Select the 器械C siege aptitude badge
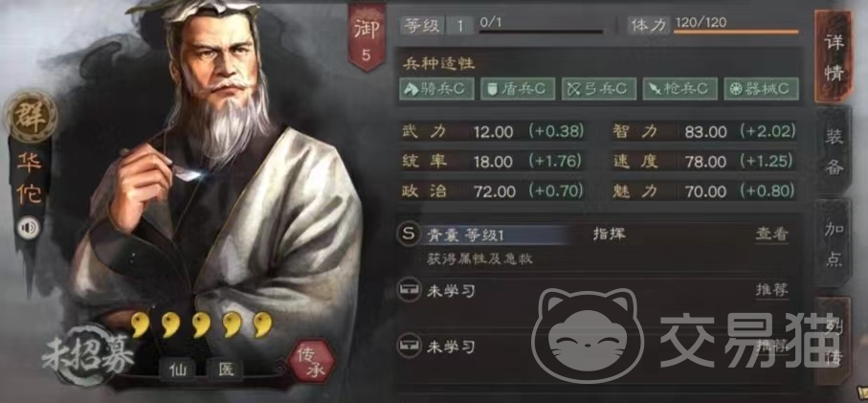Image resolution: width=868 pixels, height=403 pixels. (761, 89)
